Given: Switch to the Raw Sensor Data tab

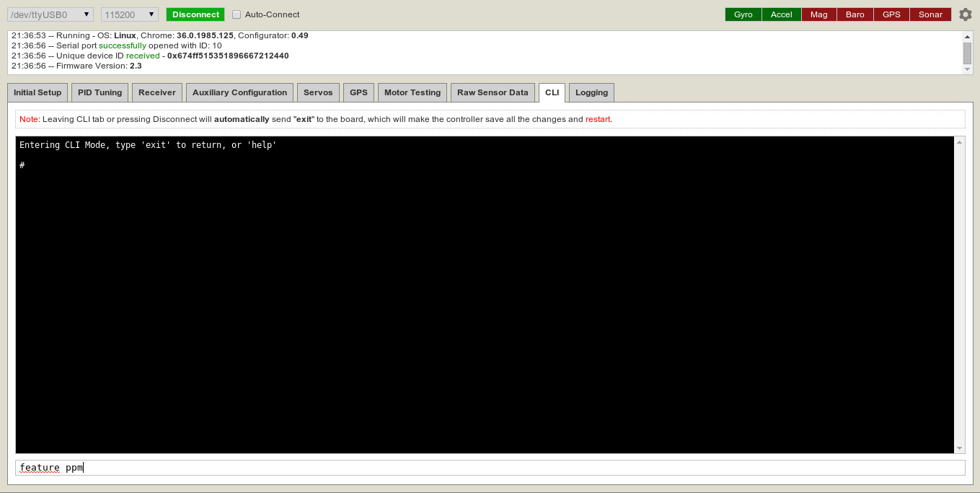Looking at the screenshot, I should pyautogui.click(x=493, y=92).
